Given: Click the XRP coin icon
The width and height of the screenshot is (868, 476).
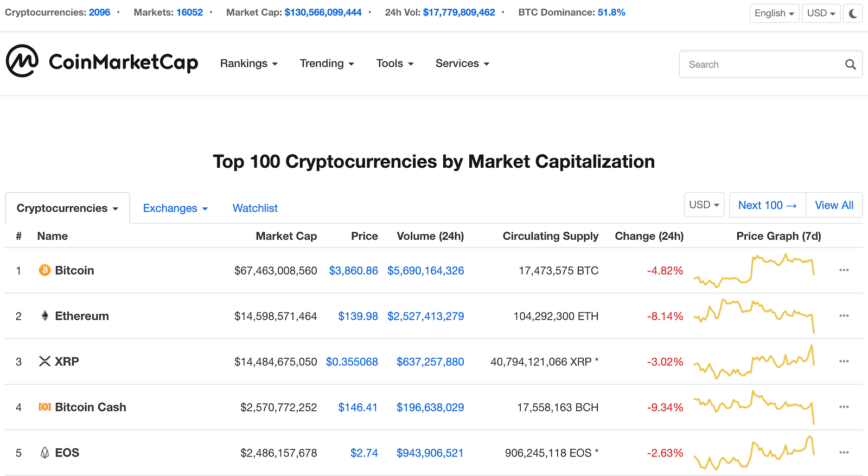Looking at the screenshot, I should (44, 361).
